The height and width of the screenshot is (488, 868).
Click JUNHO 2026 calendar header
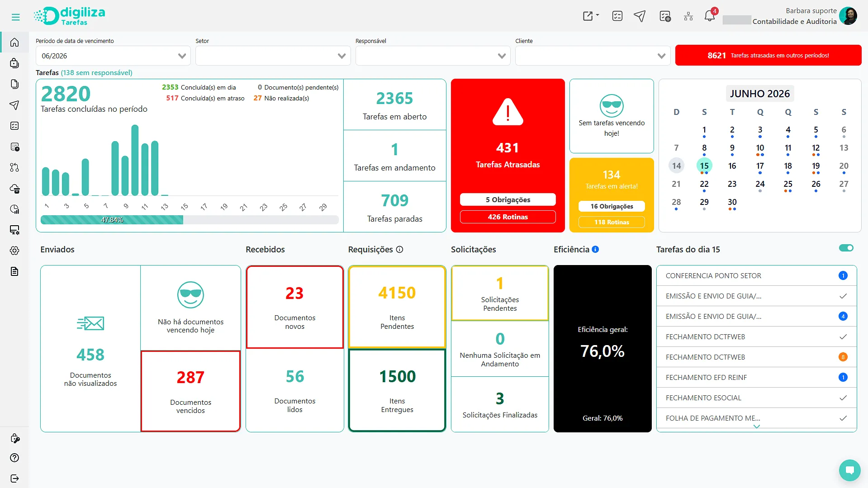click(x=759, y=94)
